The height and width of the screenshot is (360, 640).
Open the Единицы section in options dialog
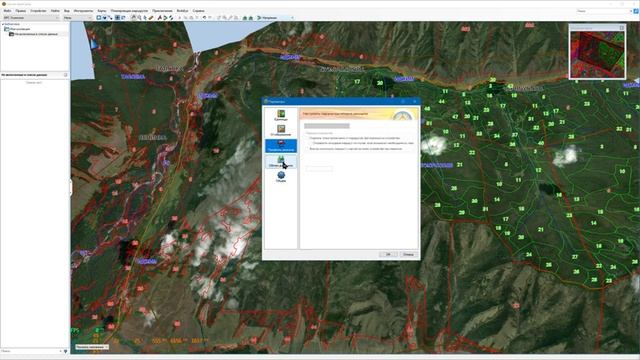pyautogui.click(x=281, y=115)
